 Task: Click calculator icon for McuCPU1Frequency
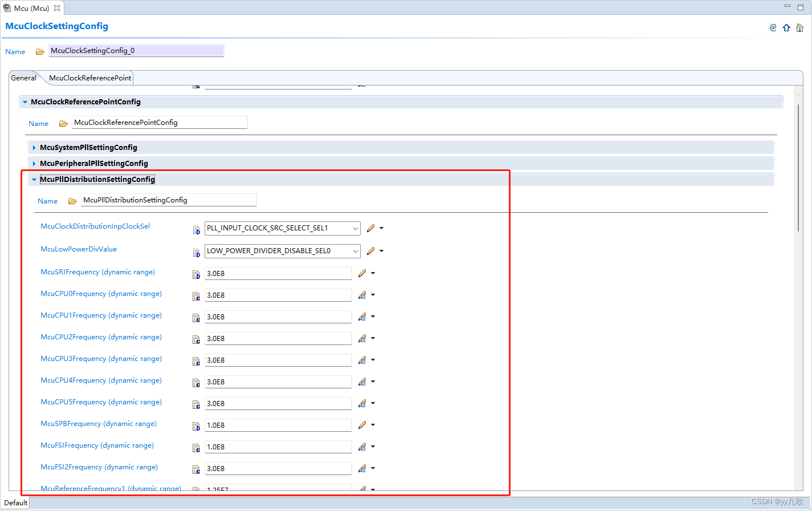(362, 317)
